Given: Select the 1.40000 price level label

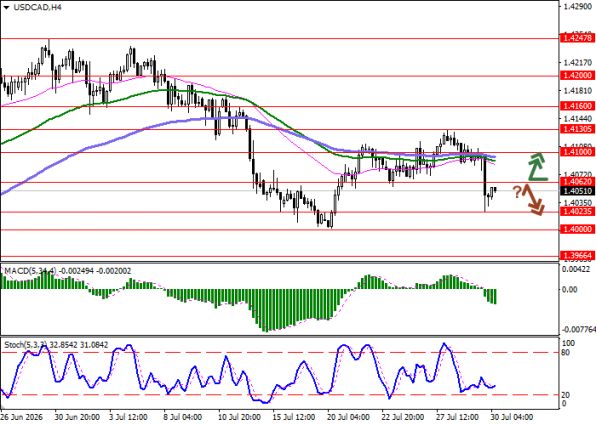Looking at the screenshot, I should click(577, 229).
